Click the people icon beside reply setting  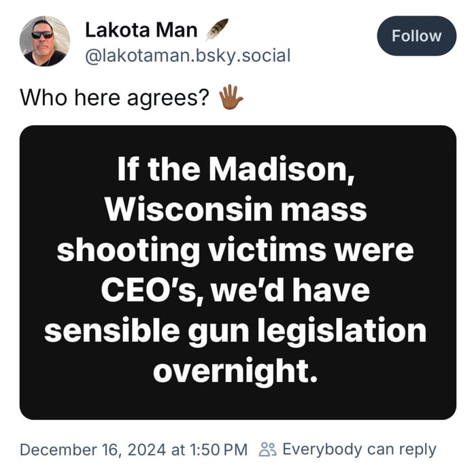tap(268, 449)
